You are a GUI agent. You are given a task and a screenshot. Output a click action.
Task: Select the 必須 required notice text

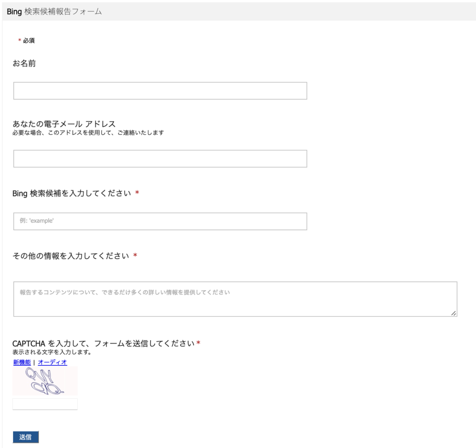pos(27,41)
